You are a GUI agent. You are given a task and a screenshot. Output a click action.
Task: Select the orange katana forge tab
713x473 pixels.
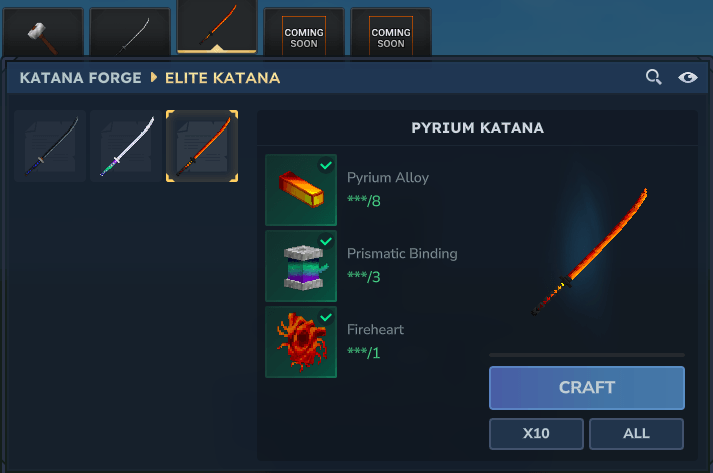click(x=217, y=26)
